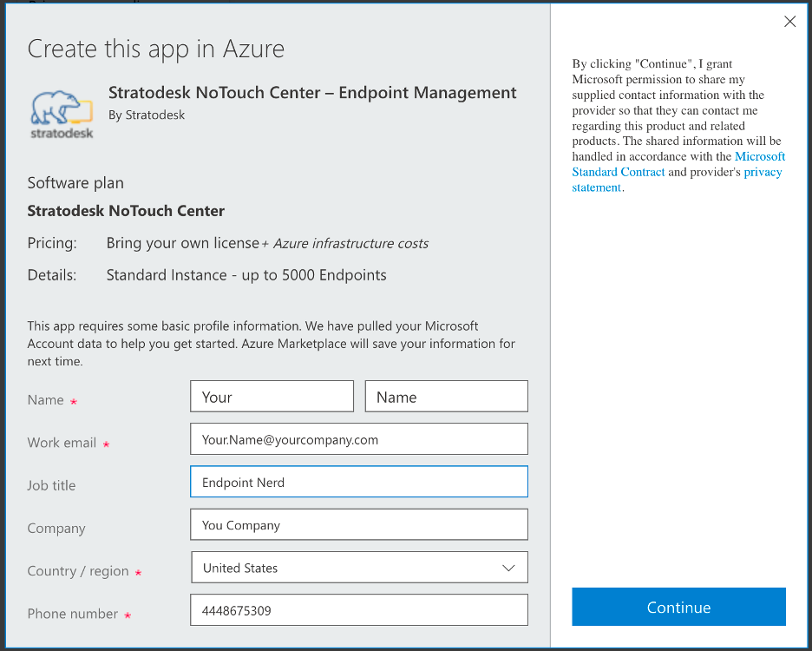Open the Microsoft Standard Contract link

click(x=679, y=164)
